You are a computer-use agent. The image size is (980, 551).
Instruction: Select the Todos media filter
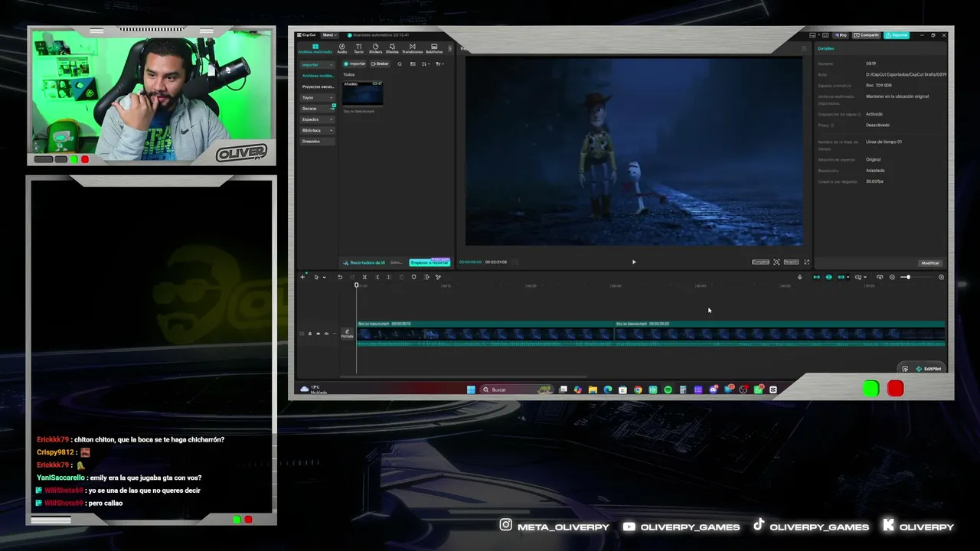coord(349,74)
